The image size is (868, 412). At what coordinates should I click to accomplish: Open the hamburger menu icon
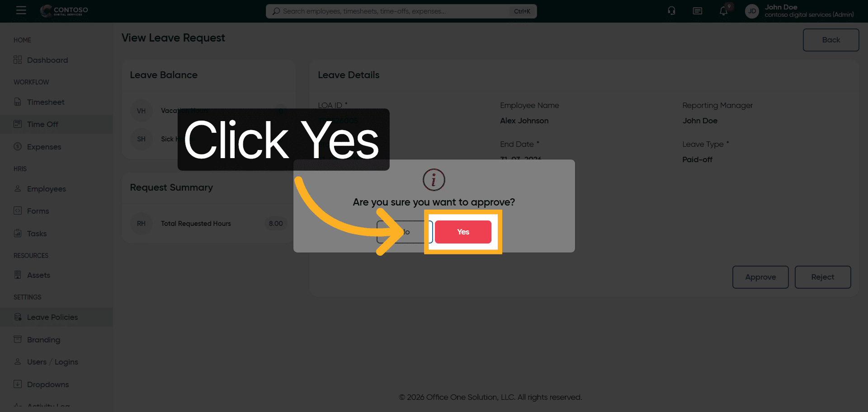[21, 10]
